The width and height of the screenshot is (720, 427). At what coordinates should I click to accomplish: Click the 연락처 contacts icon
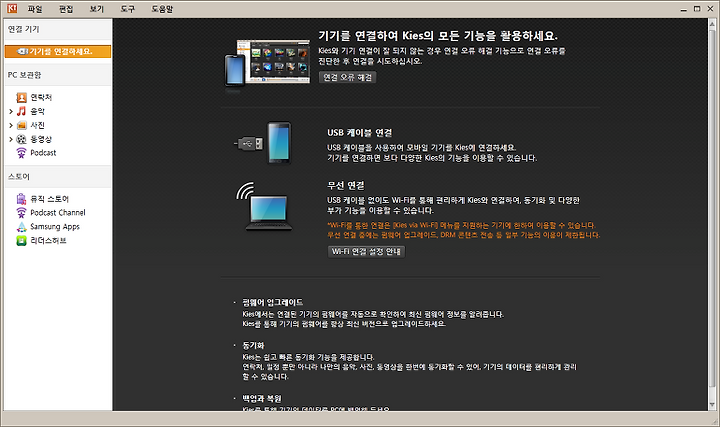pos(22,97)
